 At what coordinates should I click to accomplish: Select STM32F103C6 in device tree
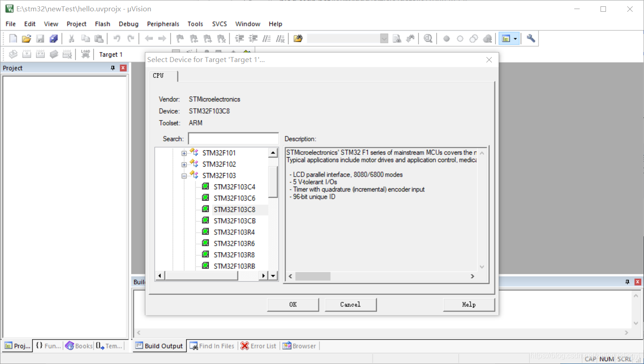point(234,198)
